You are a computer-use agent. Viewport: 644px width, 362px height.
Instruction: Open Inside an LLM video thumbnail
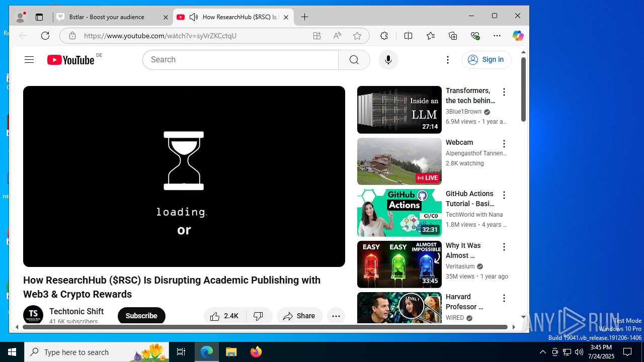(x=399, y=110)
